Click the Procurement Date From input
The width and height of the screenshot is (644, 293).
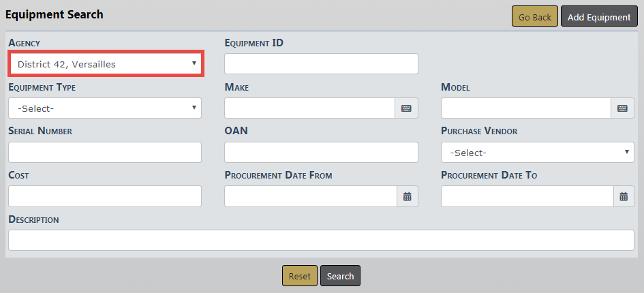pos(310,196)
